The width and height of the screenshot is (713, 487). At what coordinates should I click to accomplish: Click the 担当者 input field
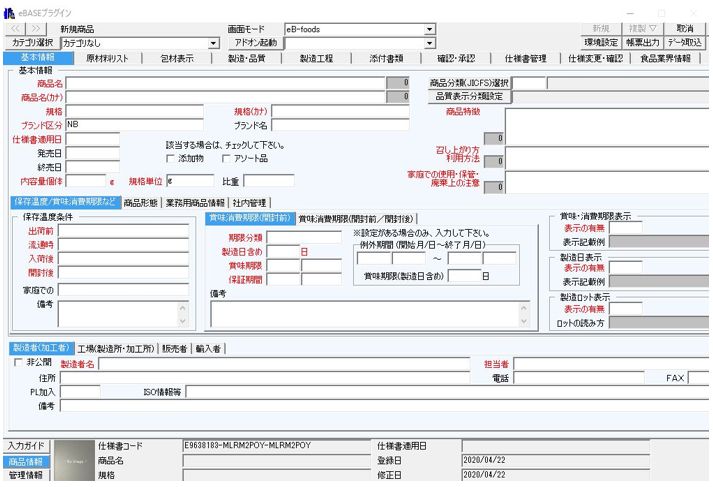coord(611,364)
